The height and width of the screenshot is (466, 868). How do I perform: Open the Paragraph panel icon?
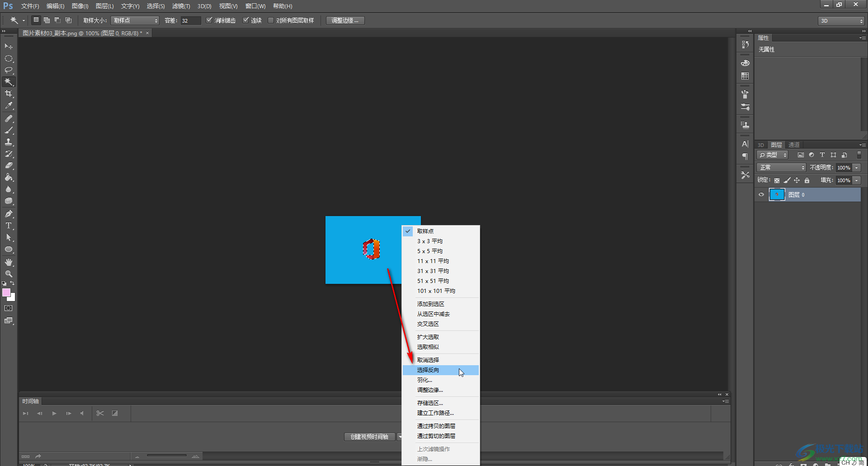click(x=745, y=156)
